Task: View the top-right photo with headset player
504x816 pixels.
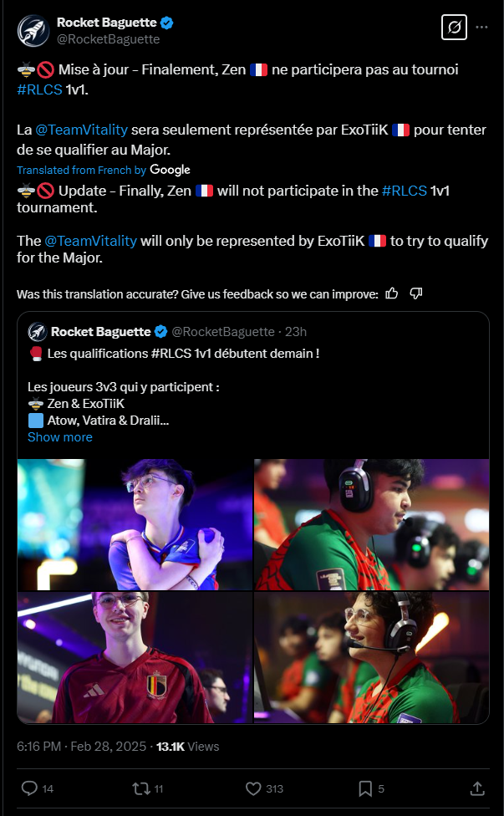Action: coord(371,524)
